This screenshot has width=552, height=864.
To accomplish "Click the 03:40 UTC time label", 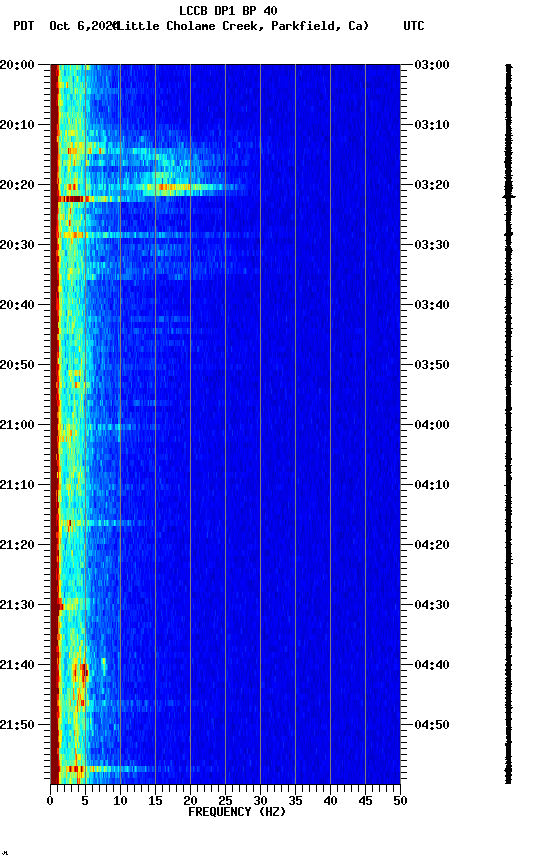I will 432,305.
